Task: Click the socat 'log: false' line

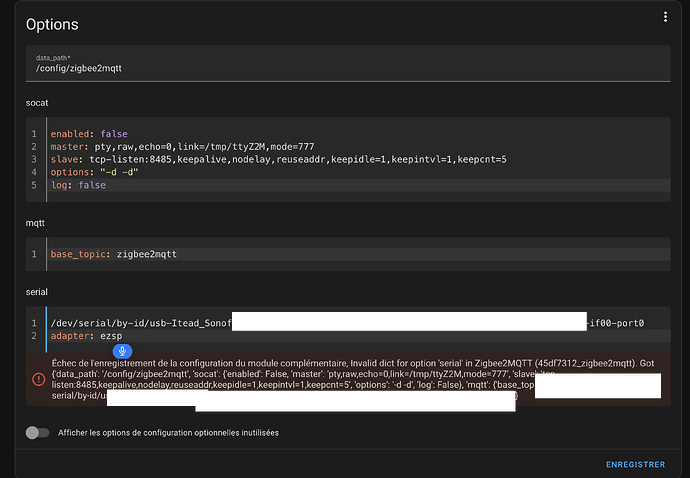Action: (x=78, y=185)
